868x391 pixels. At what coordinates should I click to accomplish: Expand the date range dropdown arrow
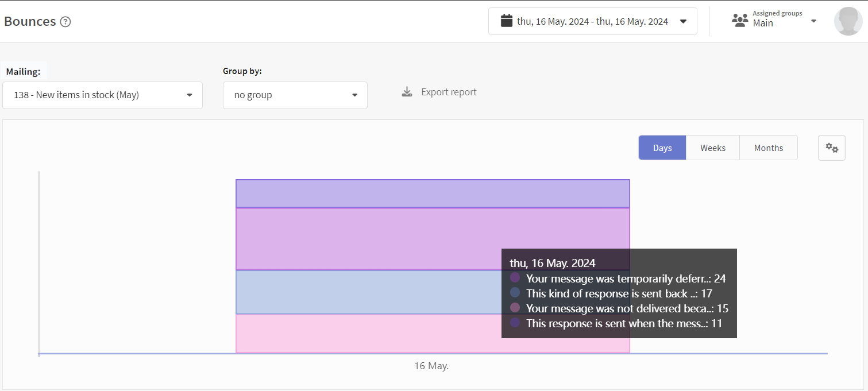(683, 22)
